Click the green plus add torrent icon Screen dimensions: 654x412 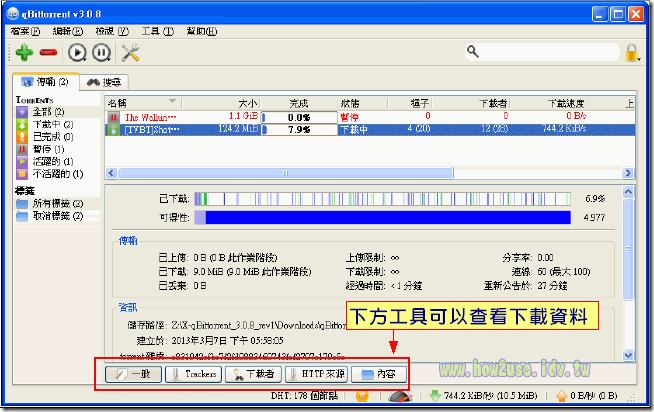pos(24,52)
